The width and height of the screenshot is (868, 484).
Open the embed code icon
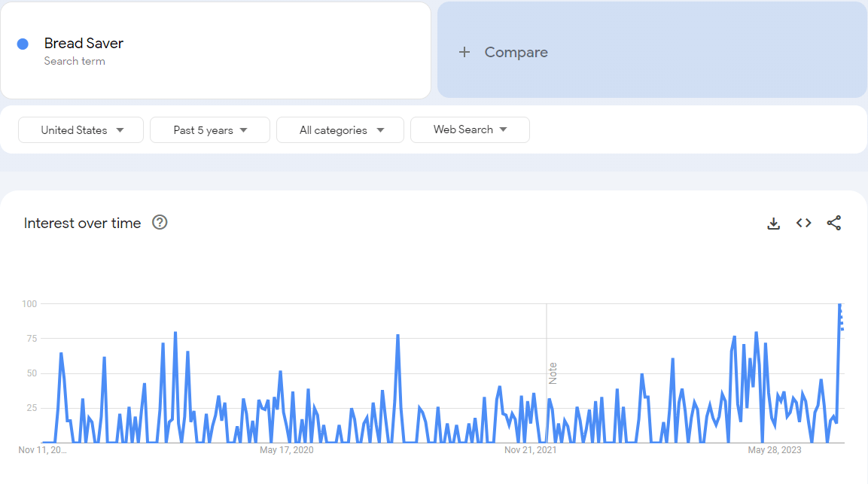click(803, 223)
